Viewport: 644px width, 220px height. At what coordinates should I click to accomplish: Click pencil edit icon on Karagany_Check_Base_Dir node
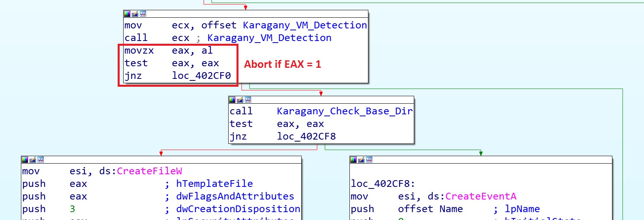(240, 100)
